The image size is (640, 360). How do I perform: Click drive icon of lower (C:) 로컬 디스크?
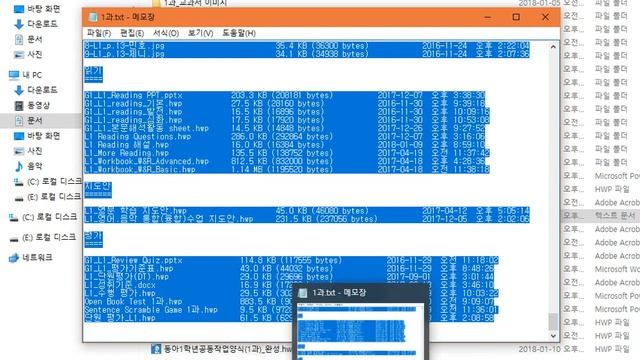(13, 218)
